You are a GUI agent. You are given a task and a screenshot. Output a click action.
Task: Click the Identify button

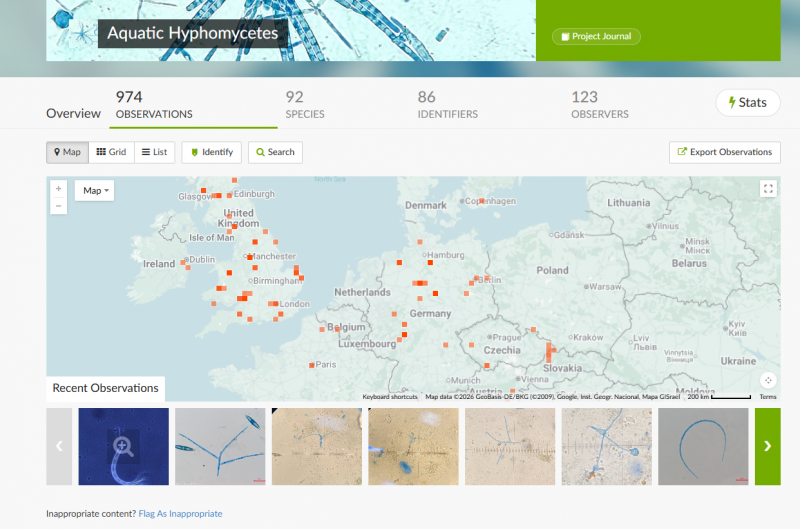pyautogui.click(x=211, y=152)
